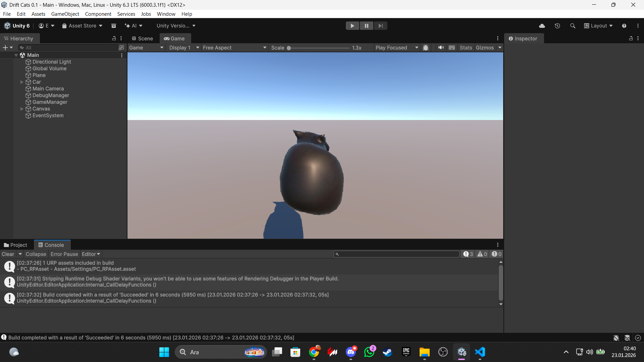Screen dimensions: 644x362
Task: Open Unity Cloud icon
Action: tap(542, 26)
